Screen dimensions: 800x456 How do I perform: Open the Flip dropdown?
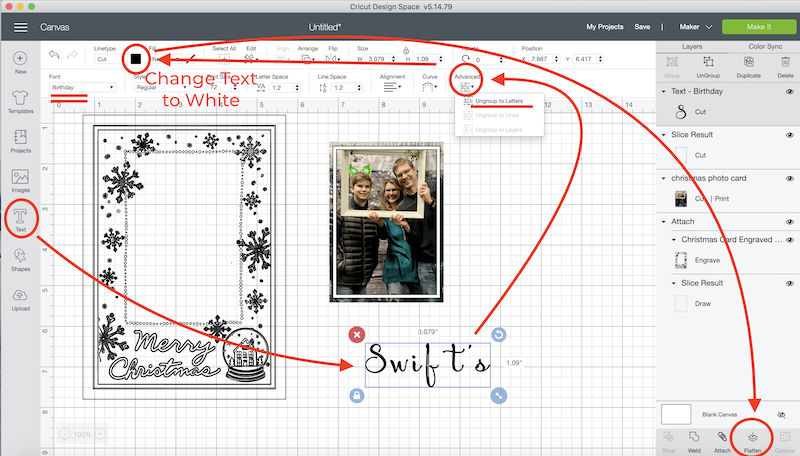pyautogui.click(x=332, y=59)
